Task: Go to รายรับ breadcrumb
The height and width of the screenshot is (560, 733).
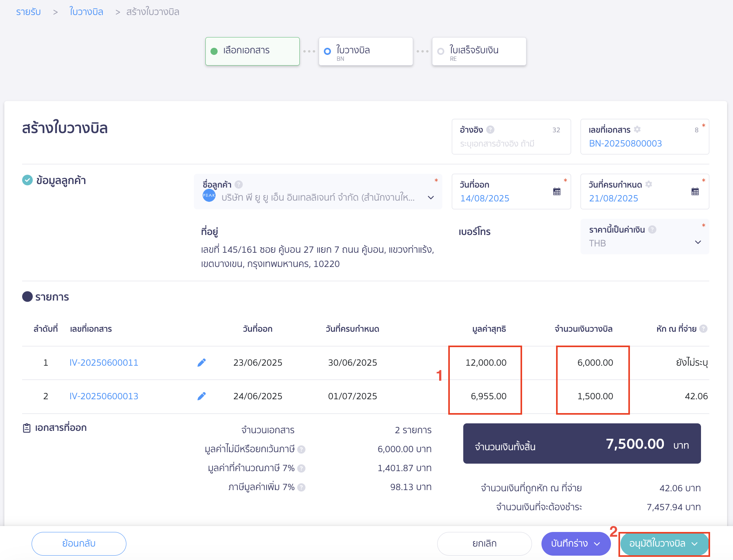Action: tap(28, 12)
